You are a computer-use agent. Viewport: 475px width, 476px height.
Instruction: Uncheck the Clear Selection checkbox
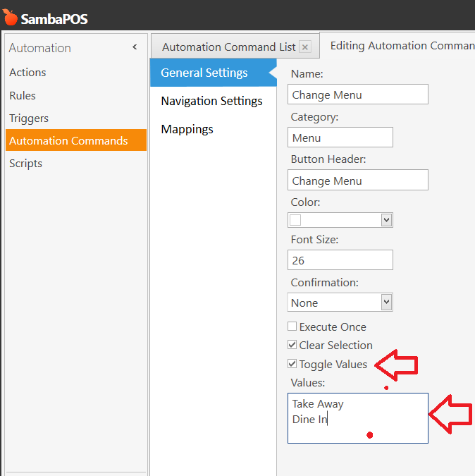pyautogui.click(x=292, y=346)
